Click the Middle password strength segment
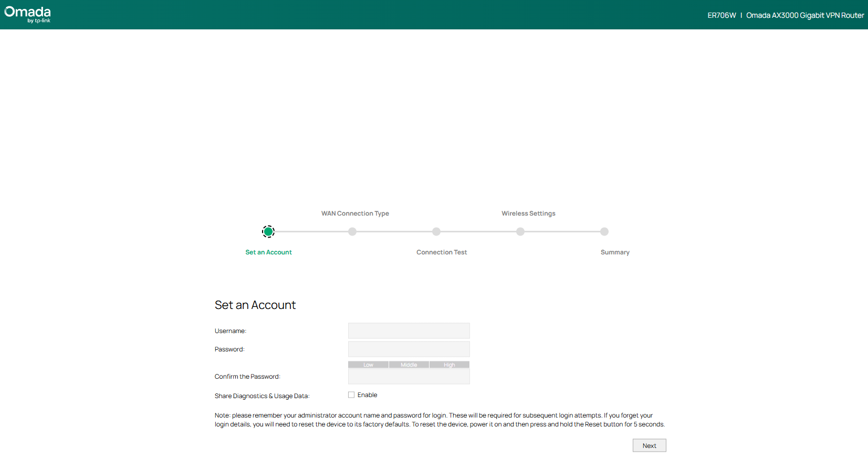 tap(409, 365)
